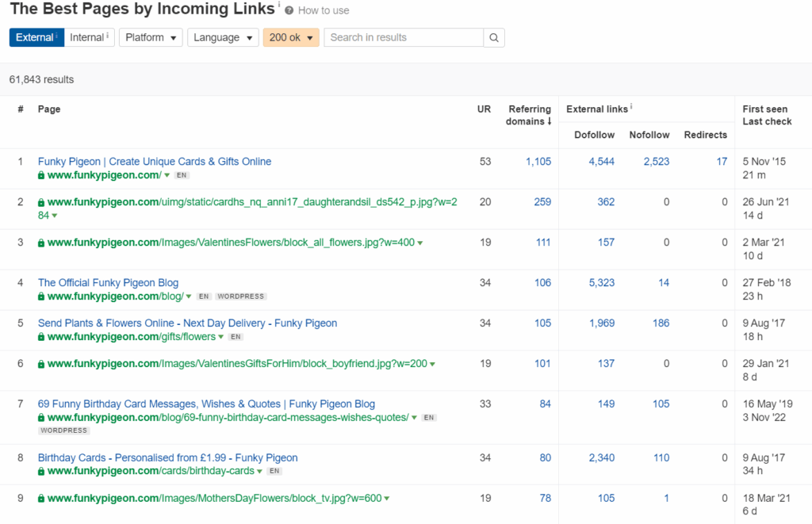Screen dimensions: 812x524
Task: Click referring domains value 78
Action: coord(546,498)
